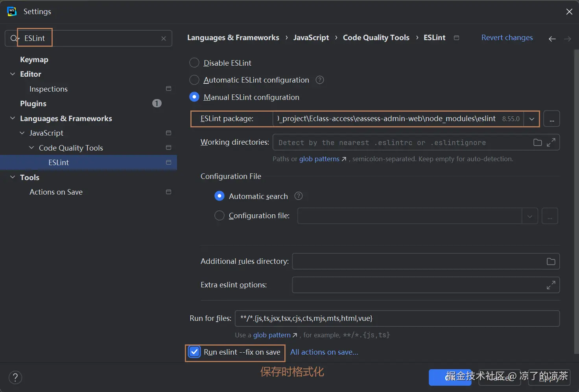This screenshot has height=392, width=579.
Task: Browse for the Configuration file
Action: tap(550, 216)
